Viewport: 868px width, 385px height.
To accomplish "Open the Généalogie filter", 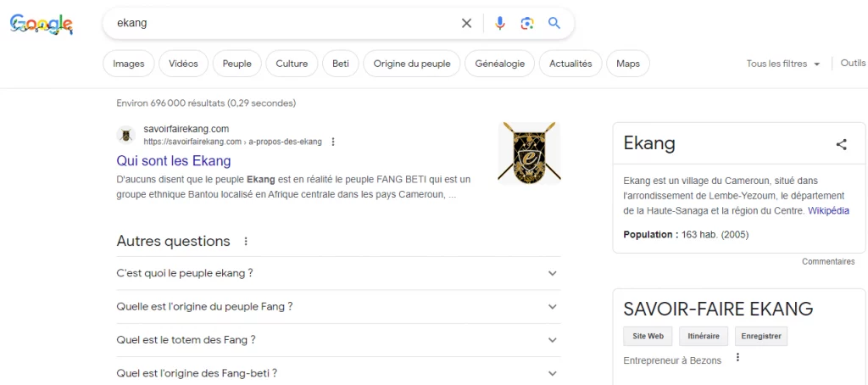I will (500, 64).
